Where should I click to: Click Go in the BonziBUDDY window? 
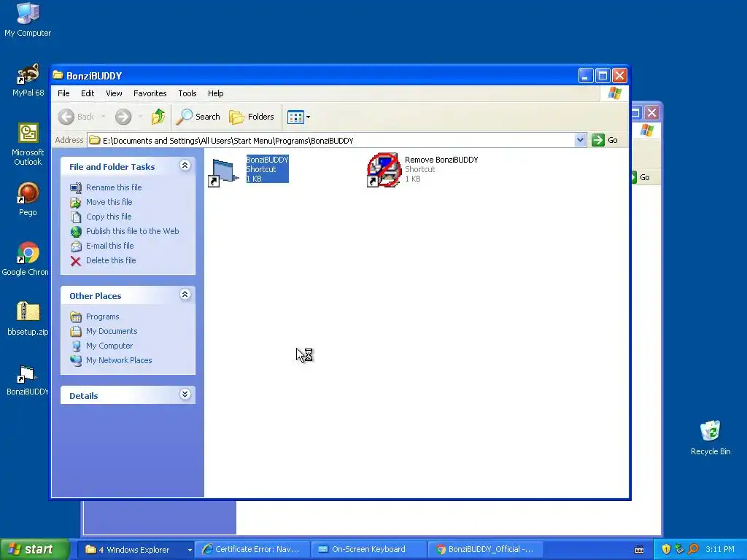pos(605,140)
